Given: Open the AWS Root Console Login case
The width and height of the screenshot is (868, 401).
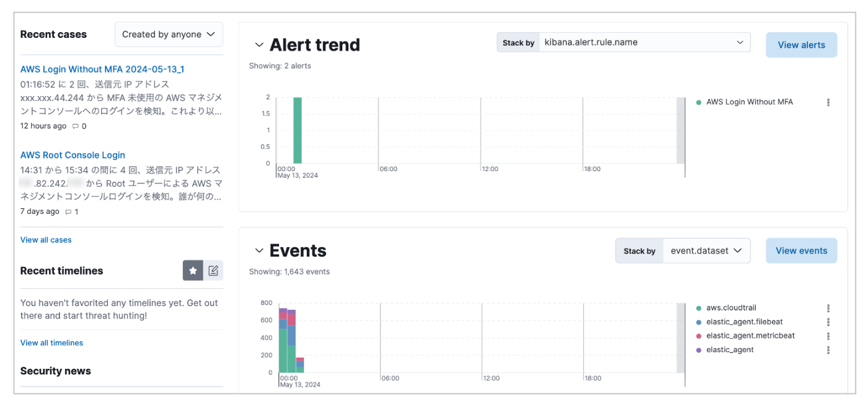Looking at the screenshot, I should (x=73, y=155).
